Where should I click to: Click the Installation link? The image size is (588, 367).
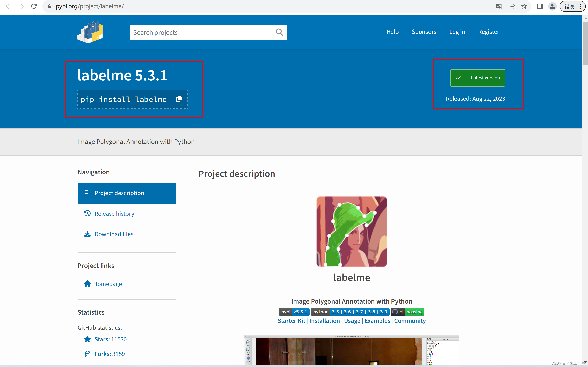pyautogui.click(x=324, y=321)
